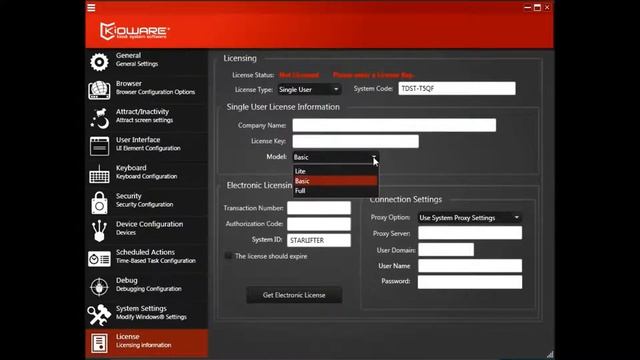Screen dimensions: 640x360
Task: Click the Authorization Code field
Action: tap(319, 224)
